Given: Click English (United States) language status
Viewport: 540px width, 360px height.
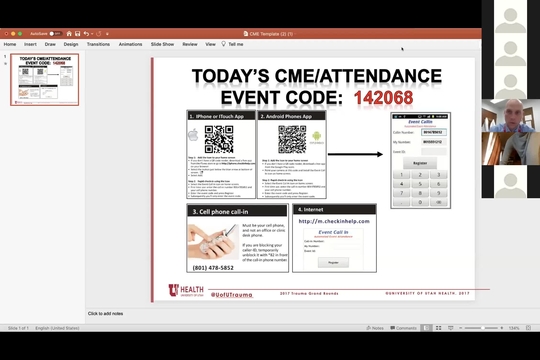Looking at the screenshot, I should 57,328.
